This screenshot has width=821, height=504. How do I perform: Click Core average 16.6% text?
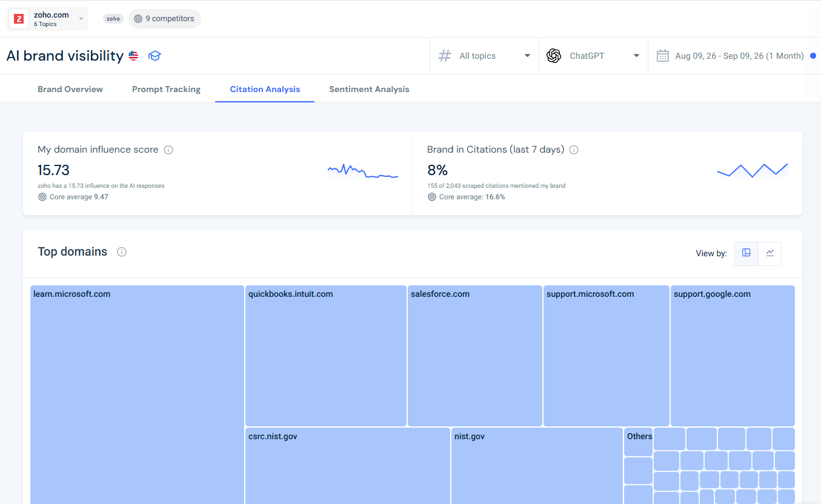point(472,197)
